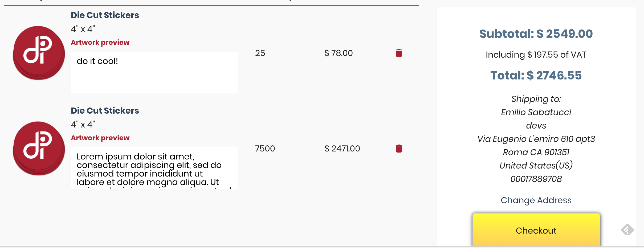The height and width of the screenshot is (248, 644).
Task: Click the Change Address link
Action: (x=536, y=200)
